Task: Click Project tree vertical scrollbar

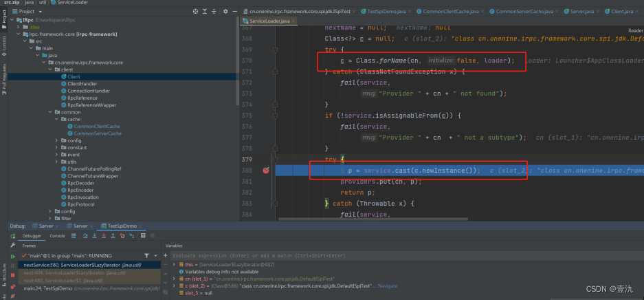Action: coord(237,62)
